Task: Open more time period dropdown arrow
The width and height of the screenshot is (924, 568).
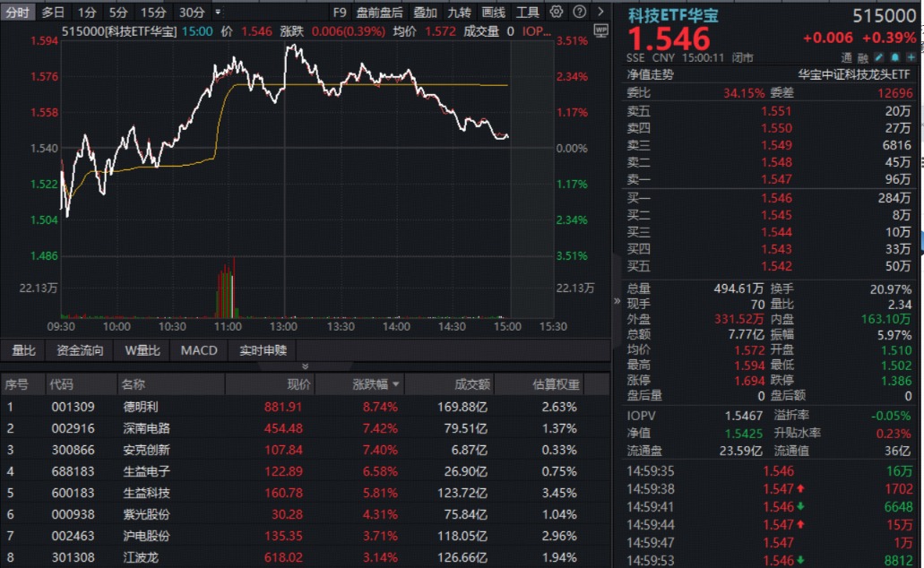Action: pyautogui.click(x=218, y=12)
